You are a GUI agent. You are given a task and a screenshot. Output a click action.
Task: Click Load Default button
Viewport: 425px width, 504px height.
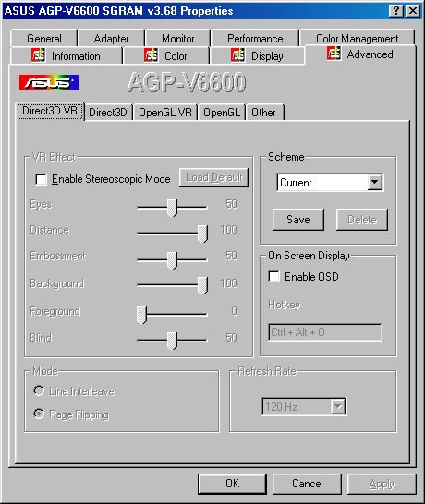click(x=214, y=177)
